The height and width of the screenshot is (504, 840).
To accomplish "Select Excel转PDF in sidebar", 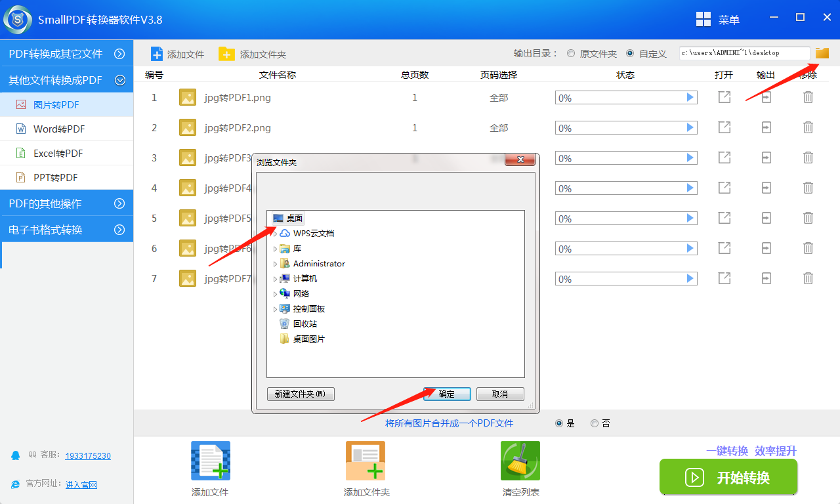I will [x=66, y=153].
